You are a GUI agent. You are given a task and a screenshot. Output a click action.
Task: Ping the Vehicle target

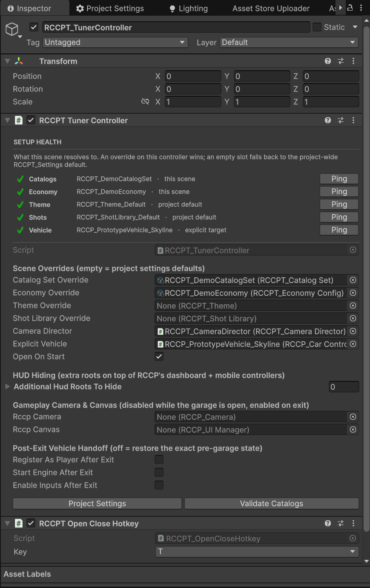[x=339, y=230]
